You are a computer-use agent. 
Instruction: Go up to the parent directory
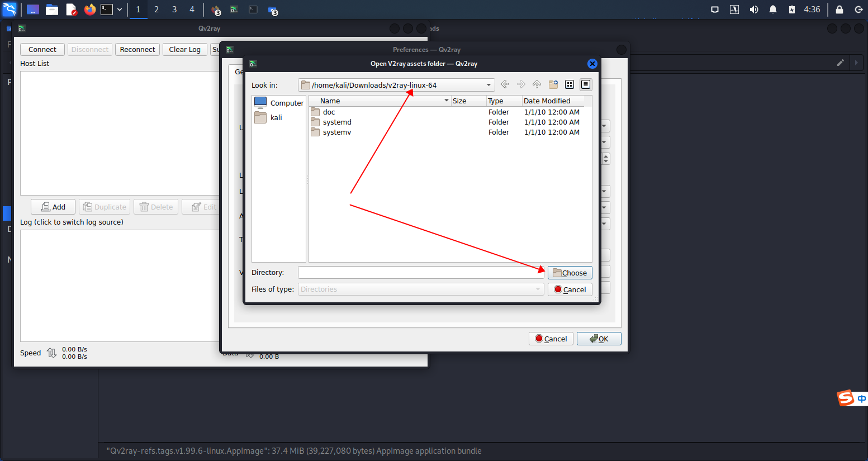[537, 84]
